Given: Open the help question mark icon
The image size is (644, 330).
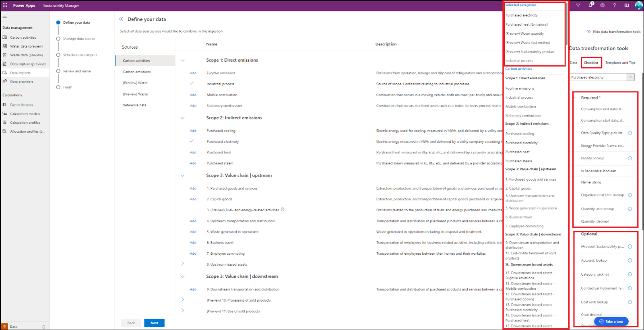Looking at the screenshot, I should [x=614, y=5].
